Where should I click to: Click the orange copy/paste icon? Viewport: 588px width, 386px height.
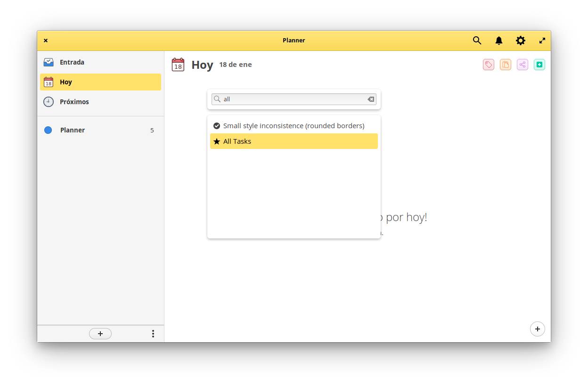(506, 65)
